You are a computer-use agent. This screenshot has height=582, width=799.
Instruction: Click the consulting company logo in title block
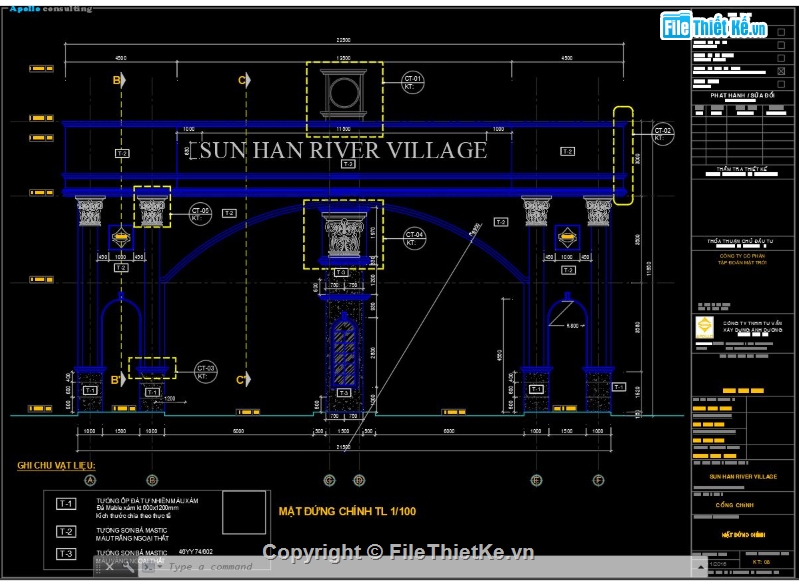(705, 327)
